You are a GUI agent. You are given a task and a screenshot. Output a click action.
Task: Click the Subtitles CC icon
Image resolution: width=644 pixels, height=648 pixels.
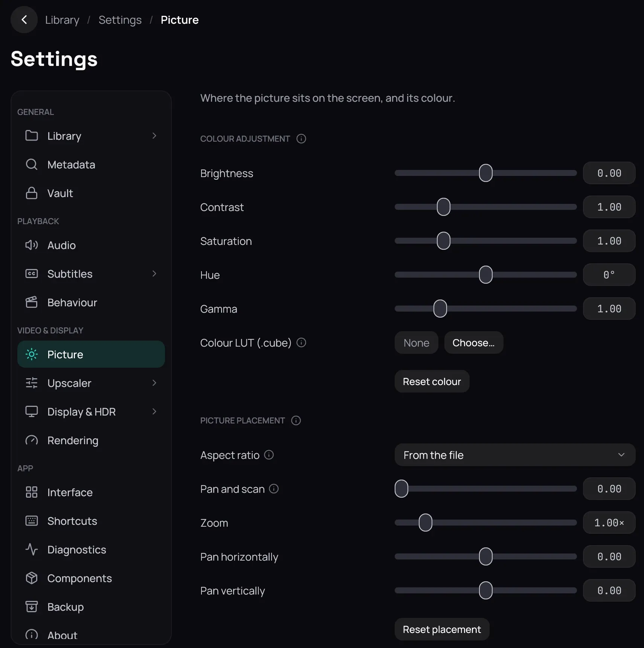pyautogui.click(x=32, y=274)
